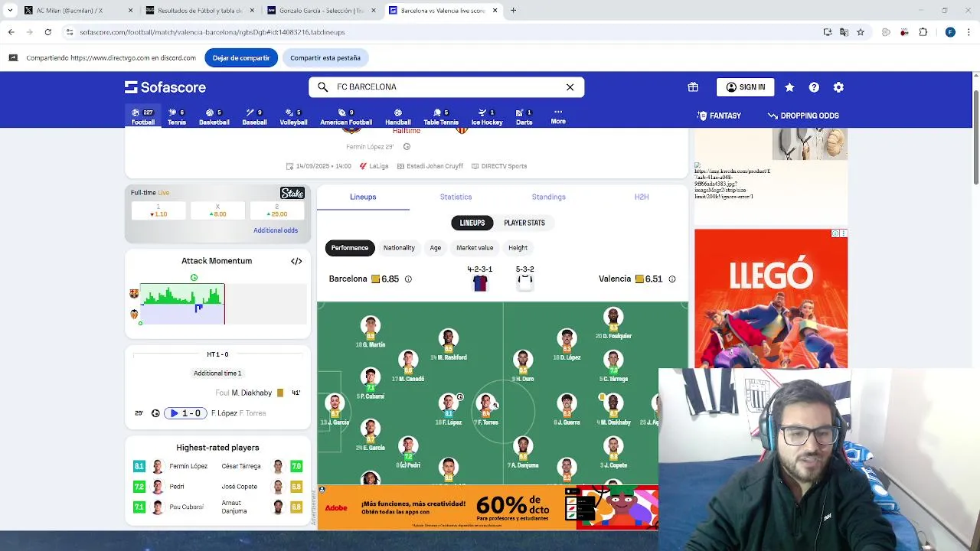This screenshot has height=551, width=980.
Task: Open a new browser tab
Action: [x=513, y=11]
